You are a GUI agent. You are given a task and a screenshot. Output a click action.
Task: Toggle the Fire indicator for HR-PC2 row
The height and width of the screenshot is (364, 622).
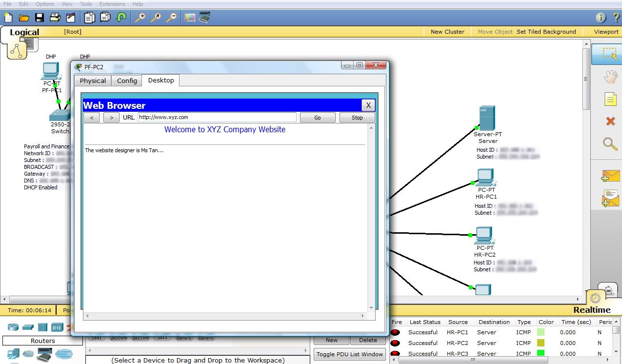(x=395, y=343)
